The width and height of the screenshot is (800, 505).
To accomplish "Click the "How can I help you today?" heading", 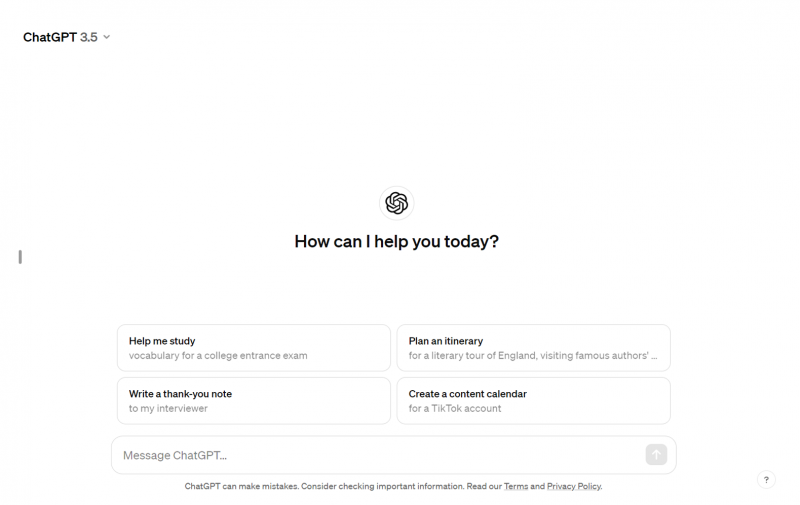I will (397, 242).
